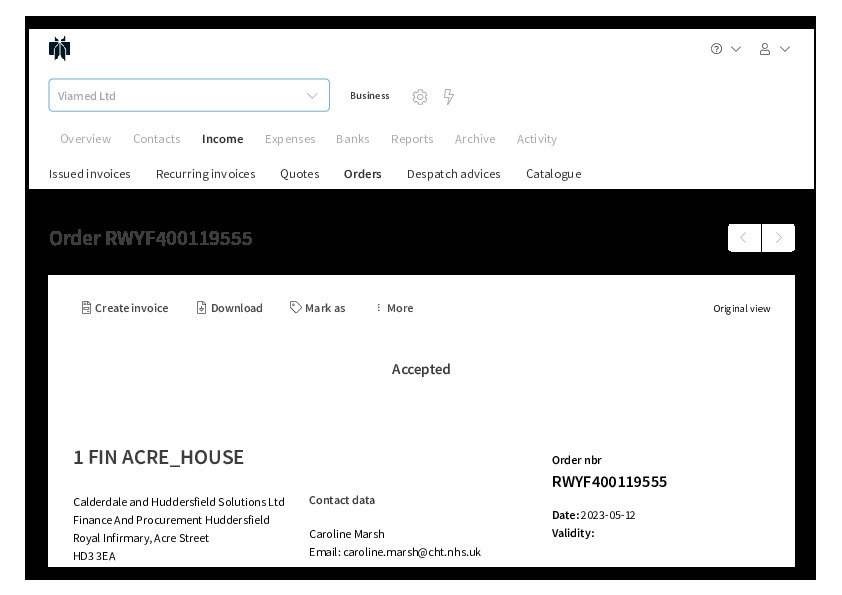Go to next order arrow
The width and height of the screenshot is (842, 595).
click(778, 238)
